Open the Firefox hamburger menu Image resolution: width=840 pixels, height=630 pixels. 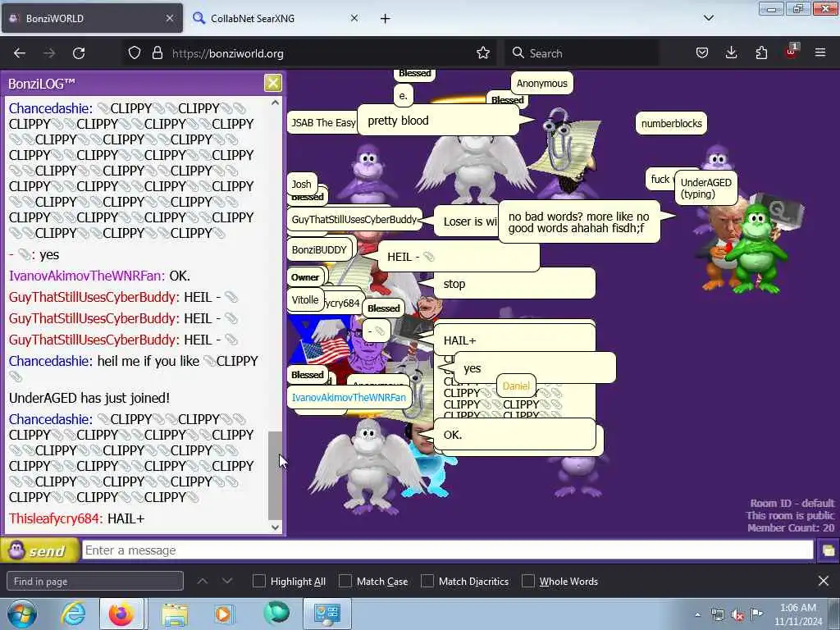820,53
